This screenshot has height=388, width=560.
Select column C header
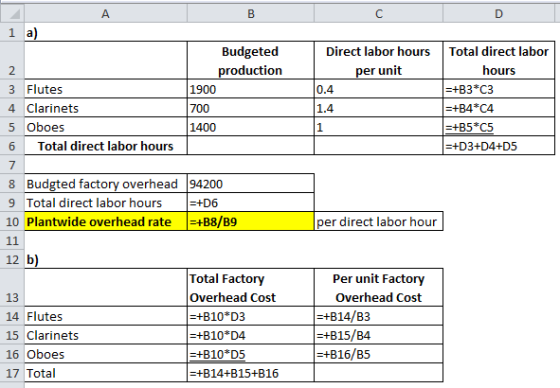[379, 14]
